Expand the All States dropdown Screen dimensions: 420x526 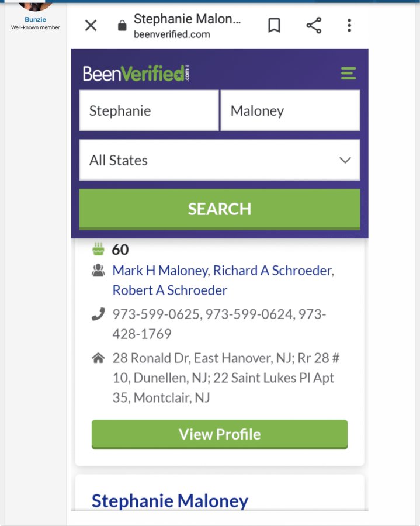[x=220, y=160]
